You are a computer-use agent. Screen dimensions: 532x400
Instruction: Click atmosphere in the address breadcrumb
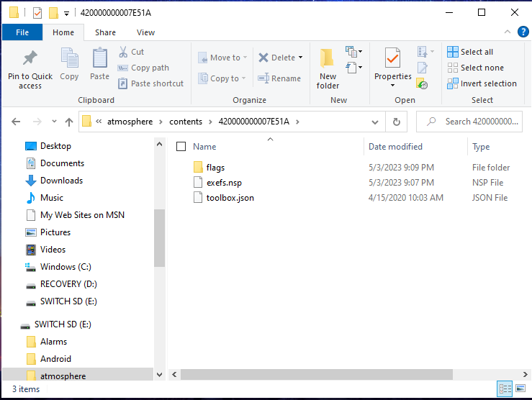coord(130,122)
